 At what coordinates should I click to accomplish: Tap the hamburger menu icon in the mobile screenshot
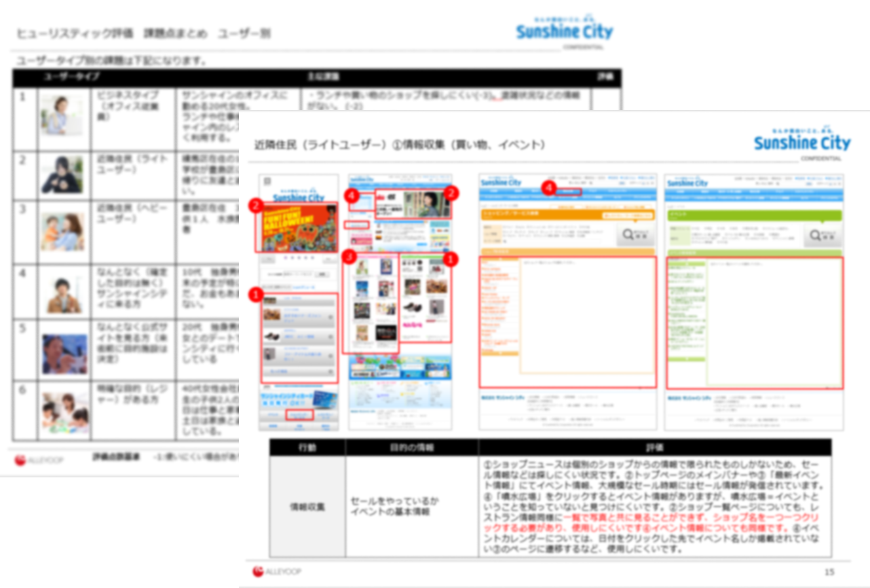coord(267,181)
